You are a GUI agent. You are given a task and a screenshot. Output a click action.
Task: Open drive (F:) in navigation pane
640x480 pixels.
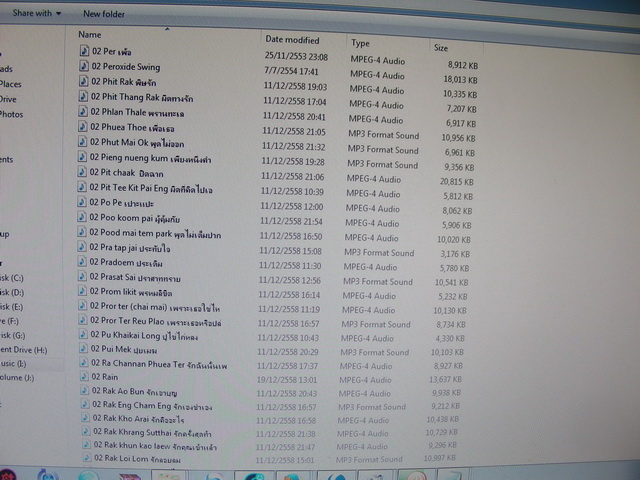9,321
